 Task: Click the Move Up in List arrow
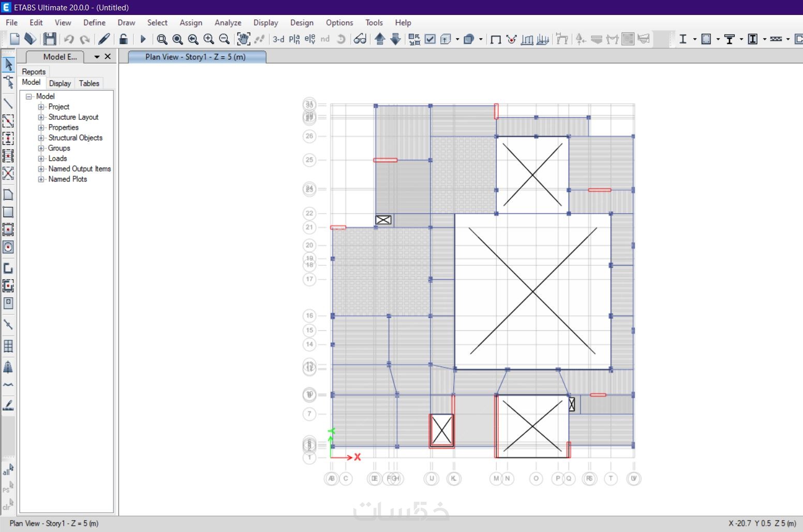(380, 39)
